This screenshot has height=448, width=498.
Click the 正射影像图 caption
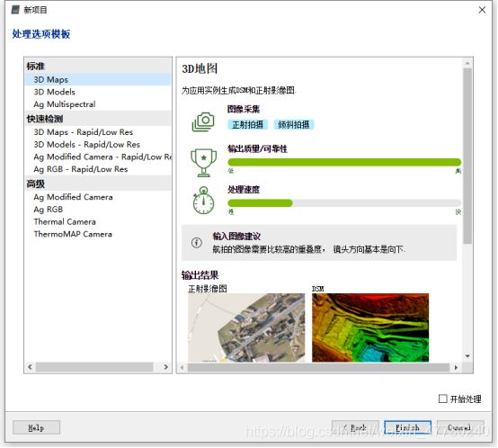pos(208,289)
